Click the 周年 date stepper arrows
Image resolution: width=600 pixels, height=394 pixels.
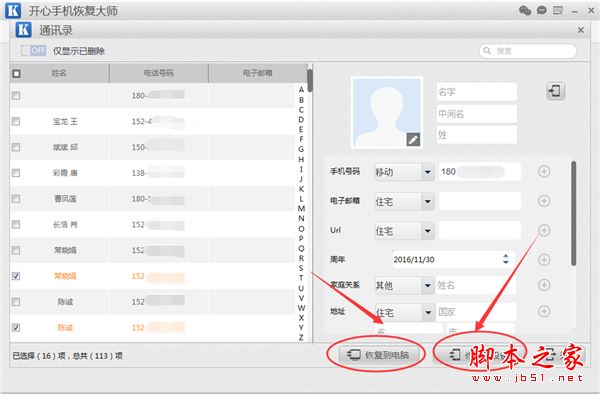505,259
